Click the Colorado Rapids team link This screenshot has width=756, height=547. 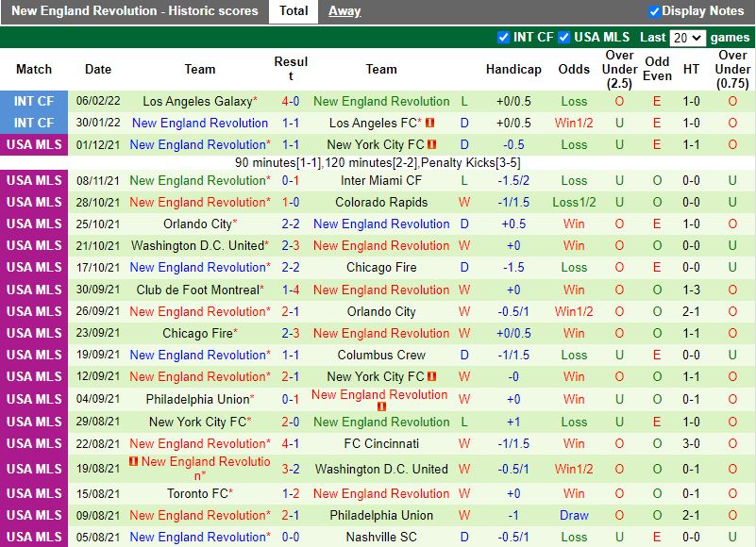tap(381, 202)
